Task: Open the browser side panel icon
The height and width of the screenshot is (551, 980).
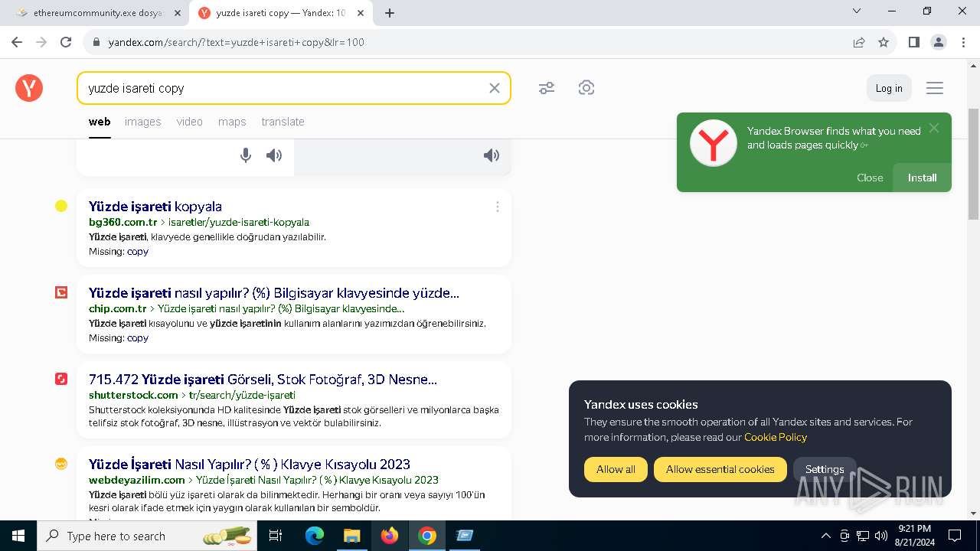Action: click(914, 42)
